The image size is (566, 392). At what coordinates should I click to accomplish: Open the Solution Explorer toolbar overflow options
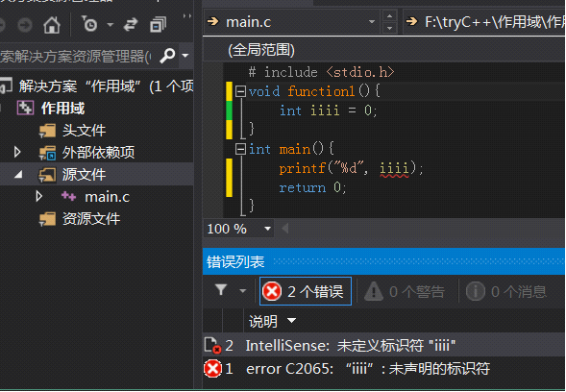[186, 16]
